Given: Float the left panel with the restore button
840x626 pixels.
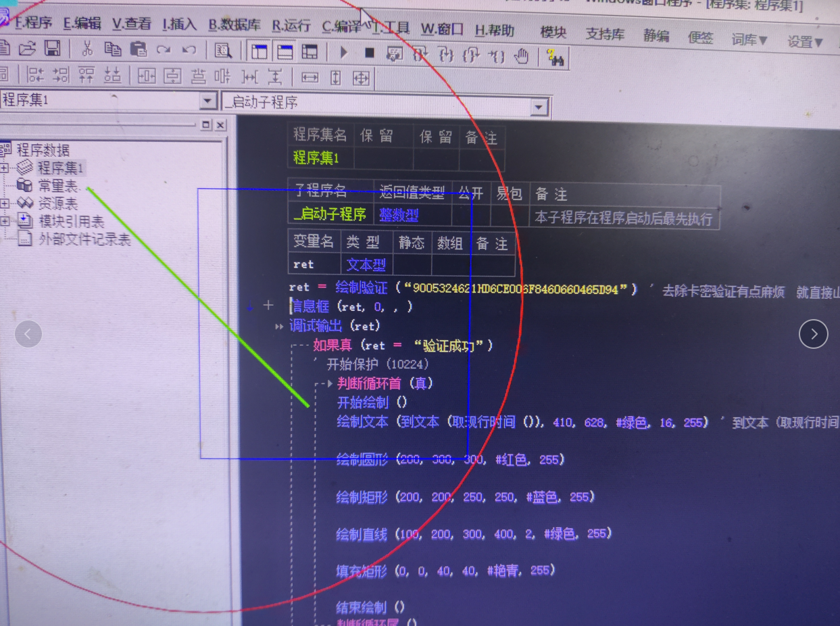Looking at the screenshot, I should [206, 125].
